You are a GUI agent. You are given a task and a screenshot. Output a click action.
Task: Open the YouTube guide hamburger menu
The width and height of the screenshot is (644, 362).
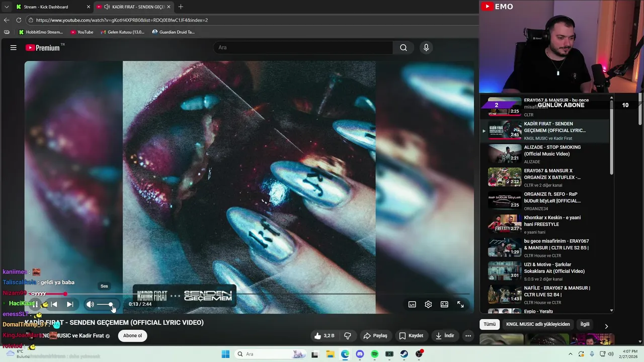14,48
